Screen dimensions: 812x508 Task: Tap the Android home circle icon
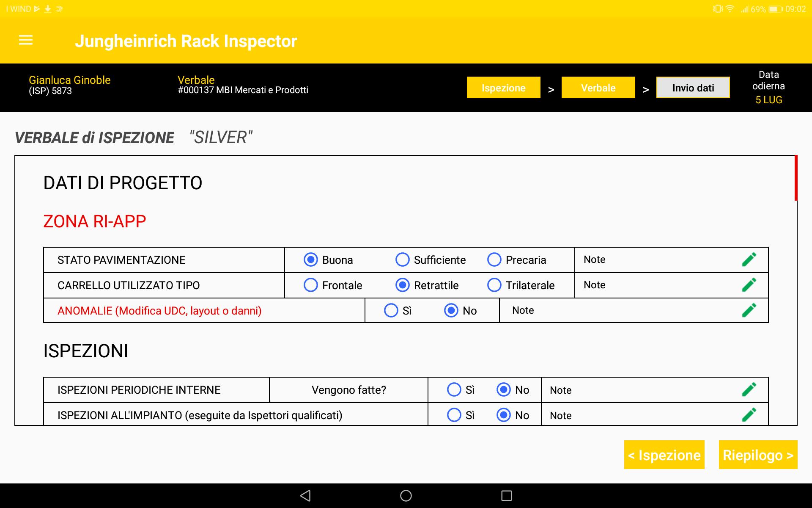(x=406, y=496)
